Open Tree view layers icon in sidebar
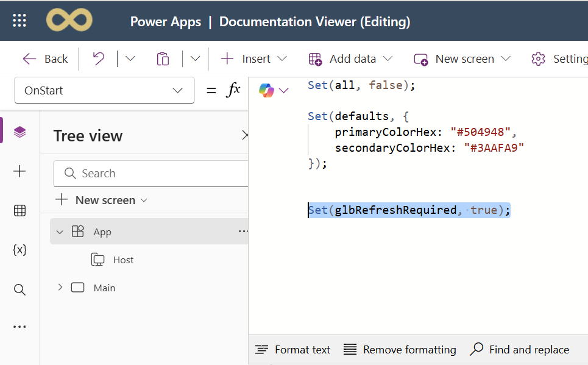The width and height of the screenshot is (588, 365). [19, 132]
